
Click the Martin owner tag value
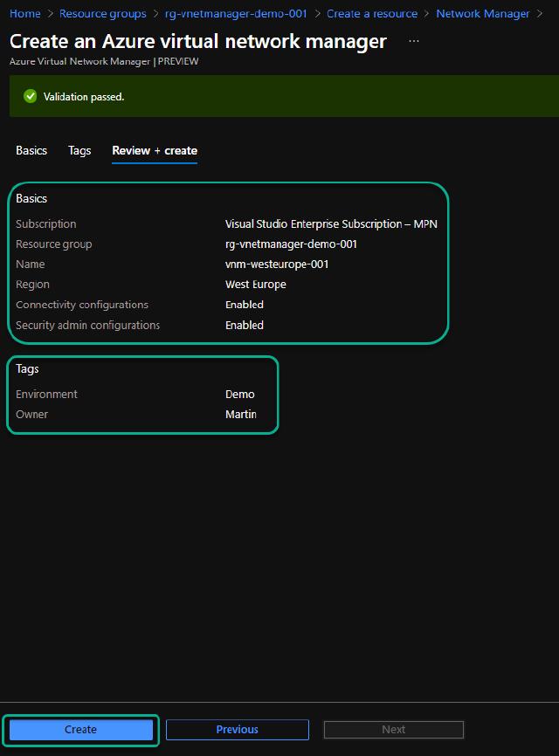(x=241, y=415)
